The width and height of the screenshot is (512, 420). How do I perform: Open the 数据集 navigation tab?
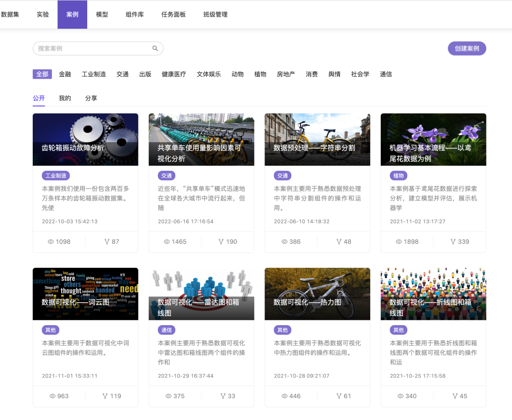[x=10, y=14]
